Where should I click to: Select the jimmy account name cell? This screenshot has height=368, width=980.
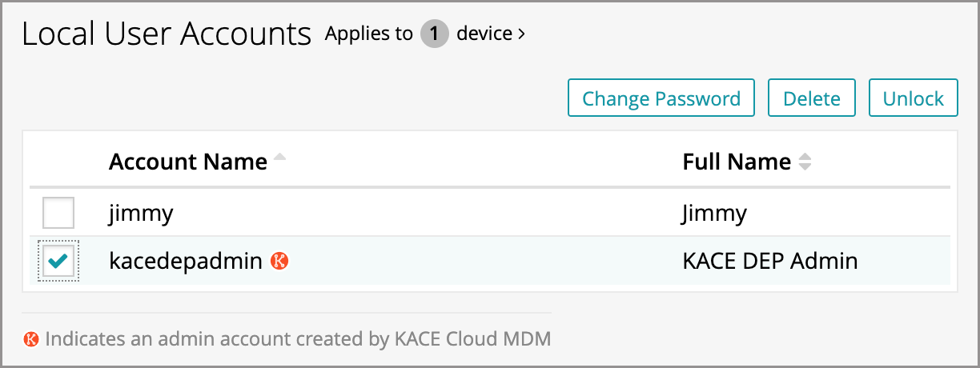(141, 214)
